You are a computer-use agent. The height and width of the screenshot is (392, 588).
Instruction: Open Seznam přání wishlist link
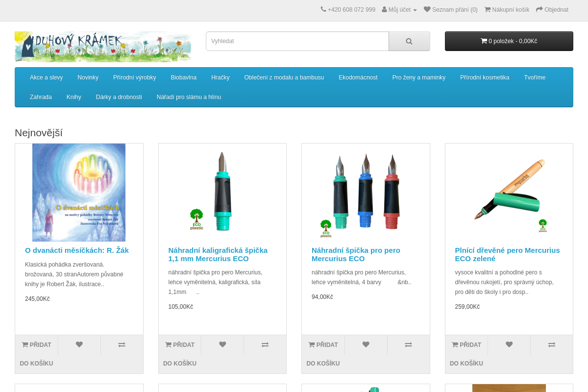[x=451, y=10]
